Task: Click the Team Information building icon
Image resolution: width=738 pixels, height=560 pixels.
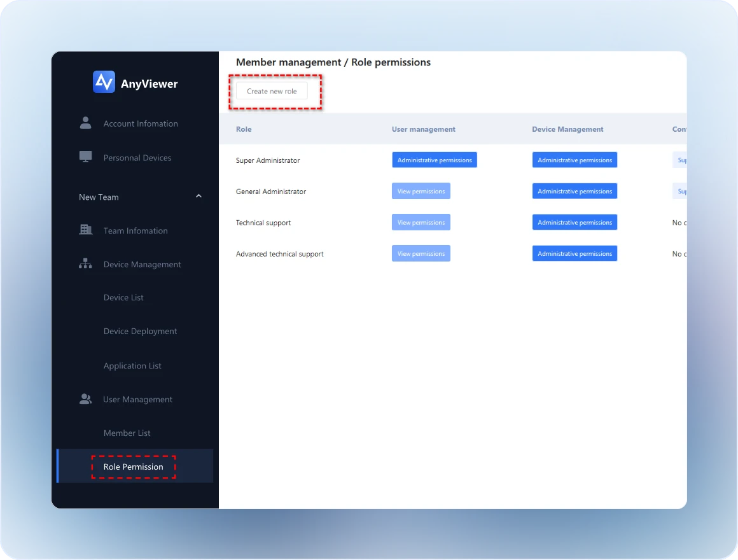Action: (85, 230)
